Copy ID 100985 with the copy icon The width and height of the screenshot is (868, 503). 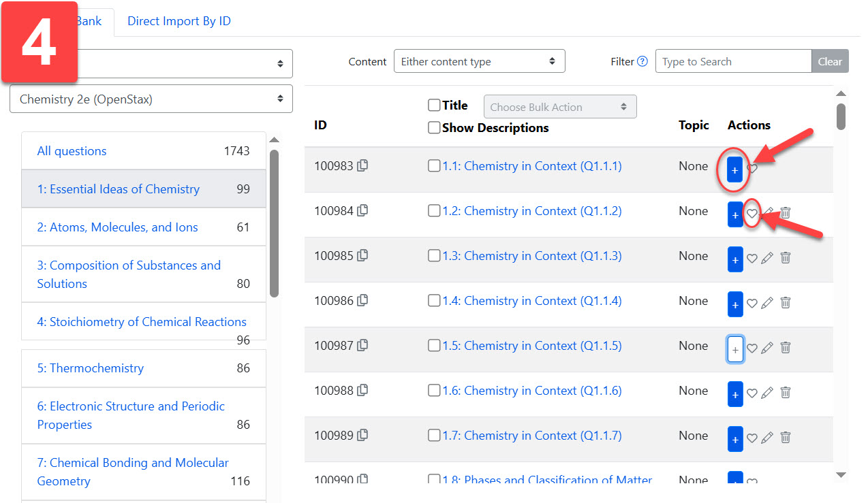click(x=362, y=255)
